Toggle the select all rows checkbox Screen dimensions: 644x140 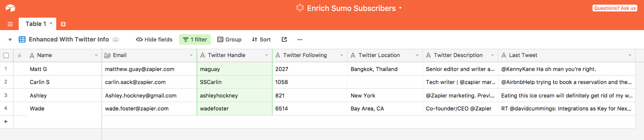coord(6,56)
